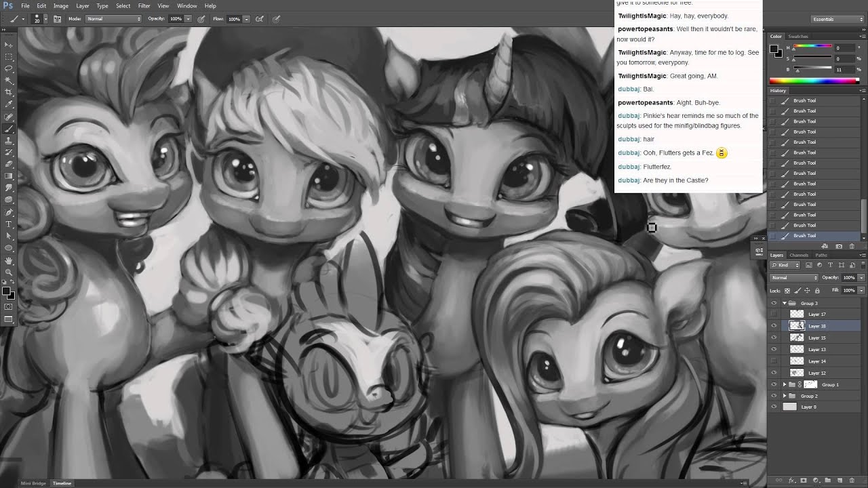The image size is (868, 488).
Task: Activate the Hand tool
Action: click(x=9, y=260)
